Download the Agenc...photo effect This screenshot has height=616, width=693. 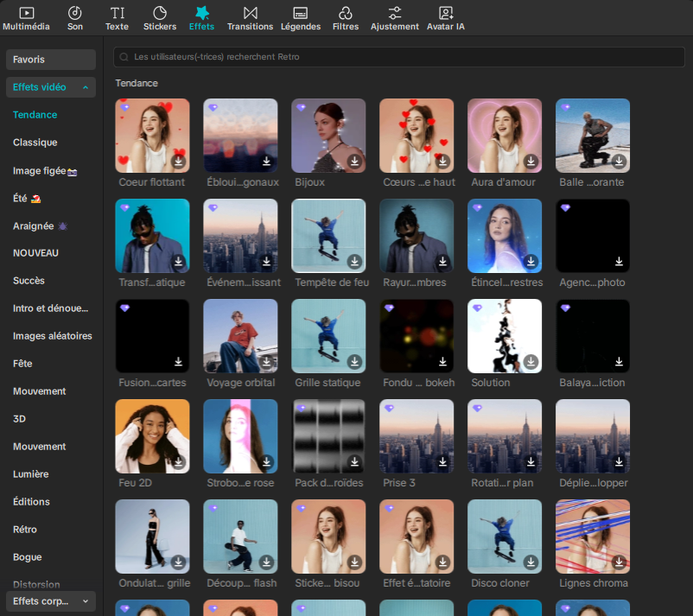point(619,262)
